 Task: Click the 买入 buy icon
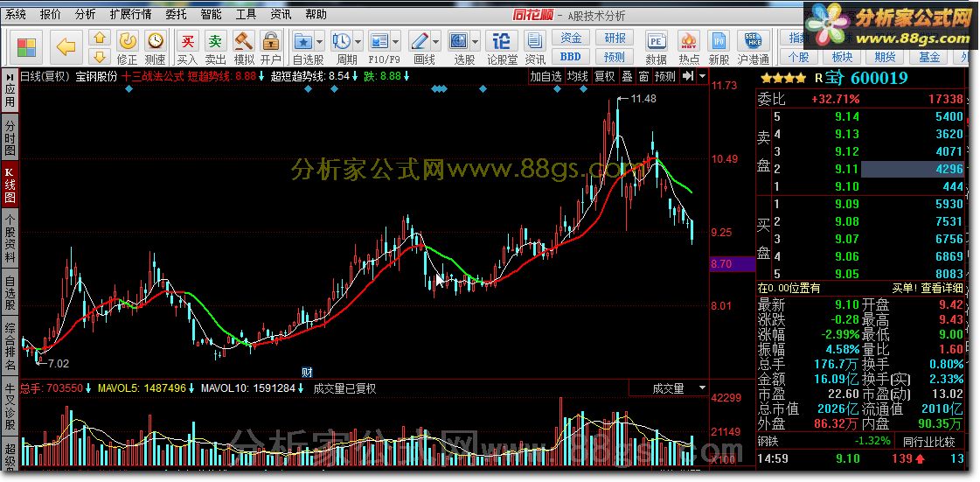pos(187,47)
